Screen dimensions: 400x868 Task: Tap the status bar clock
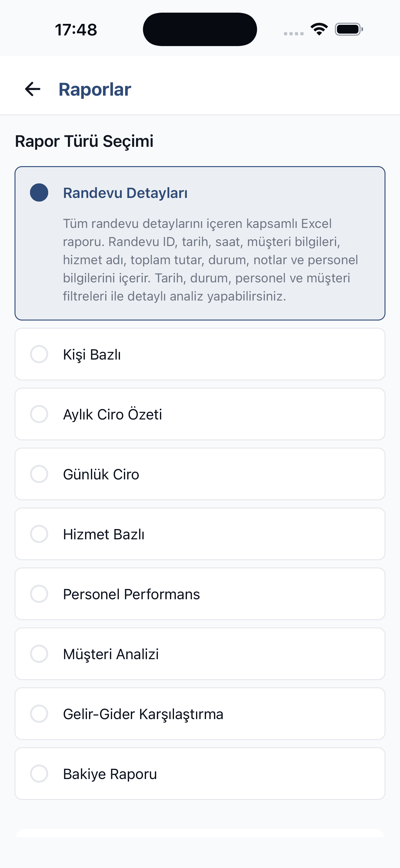tap(76, 30)
